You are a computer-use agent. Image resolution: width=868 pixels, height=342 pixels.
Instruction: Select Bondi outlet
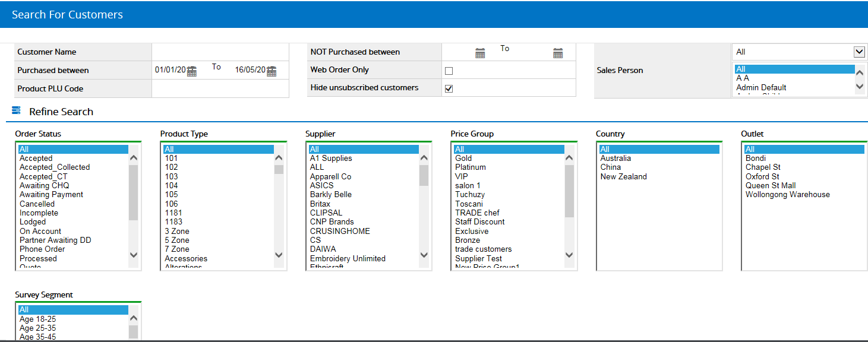tap(804, 158)
